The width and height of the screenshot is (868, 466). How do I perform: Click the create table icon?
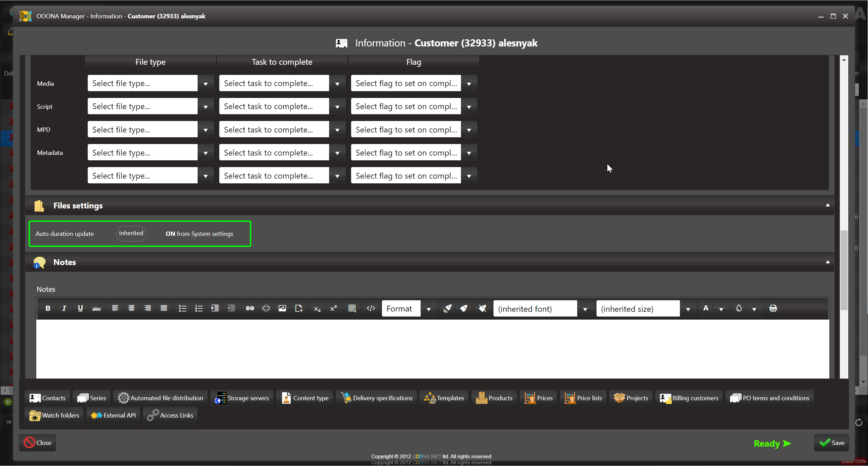352,308
